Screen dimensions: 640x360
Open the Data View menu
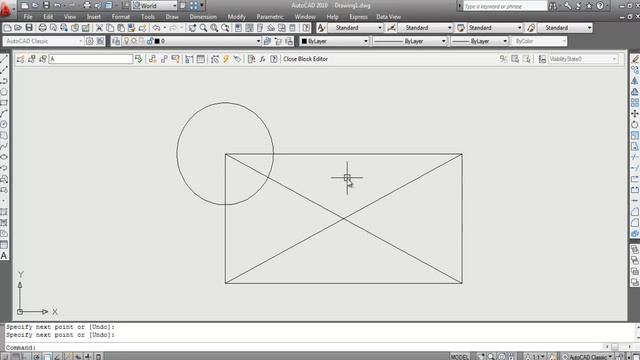tap(389, 17)
